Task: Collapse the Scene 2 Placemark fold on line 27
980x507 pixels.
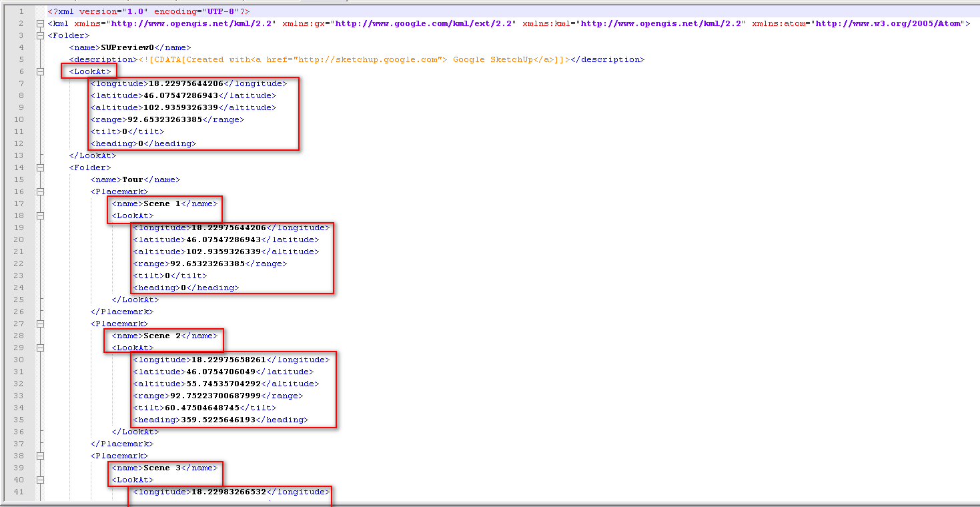Action: 41,324
